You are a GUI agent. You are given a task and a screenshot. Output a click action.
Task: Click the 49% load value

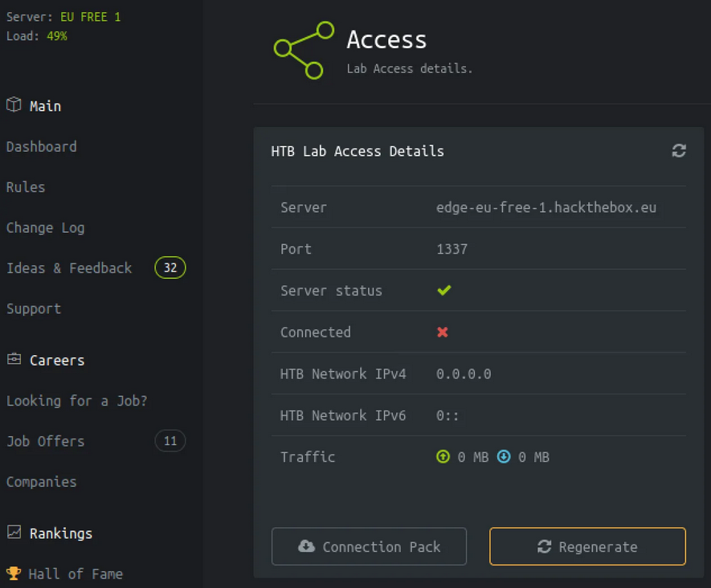pyautogui.click(x=57, y=36)
